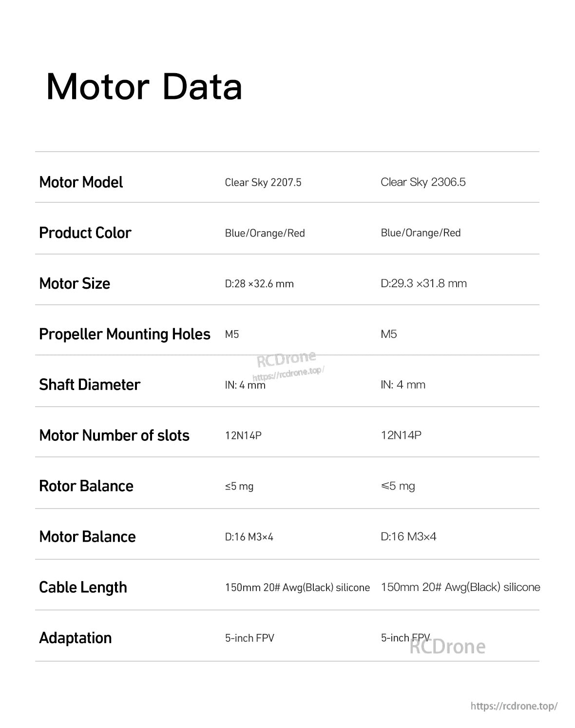Click the Cable Length row label
The width and height of the screenshot is (575, 728).
[x=83, y=587]
